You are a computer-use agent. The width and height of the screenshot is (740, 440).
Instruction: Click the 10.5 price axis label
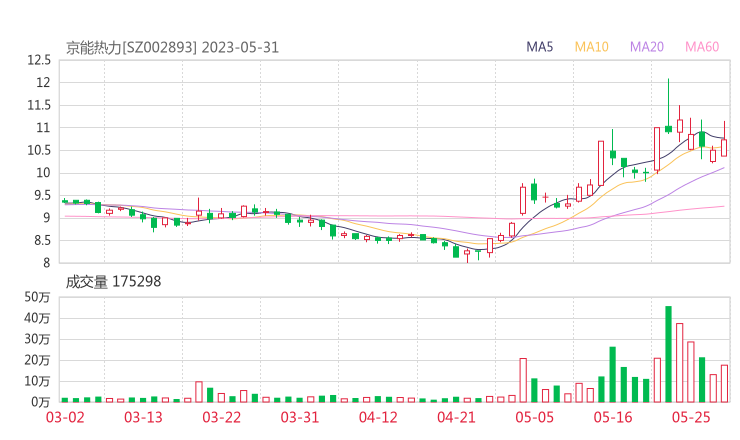(x=39, y=151)
